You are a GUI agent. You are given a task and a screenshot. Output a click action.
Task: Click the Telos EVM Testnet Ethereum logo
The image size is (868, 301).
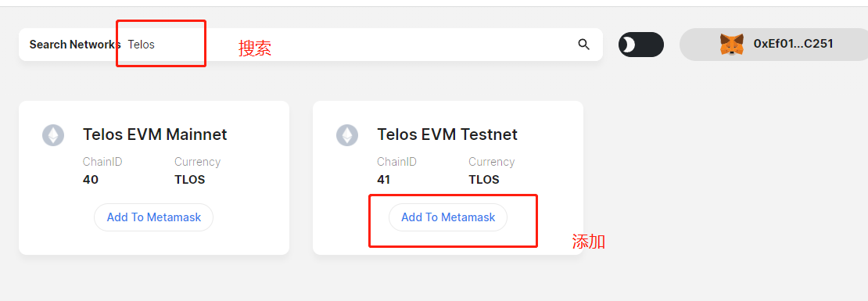click(x=348, y=135)
